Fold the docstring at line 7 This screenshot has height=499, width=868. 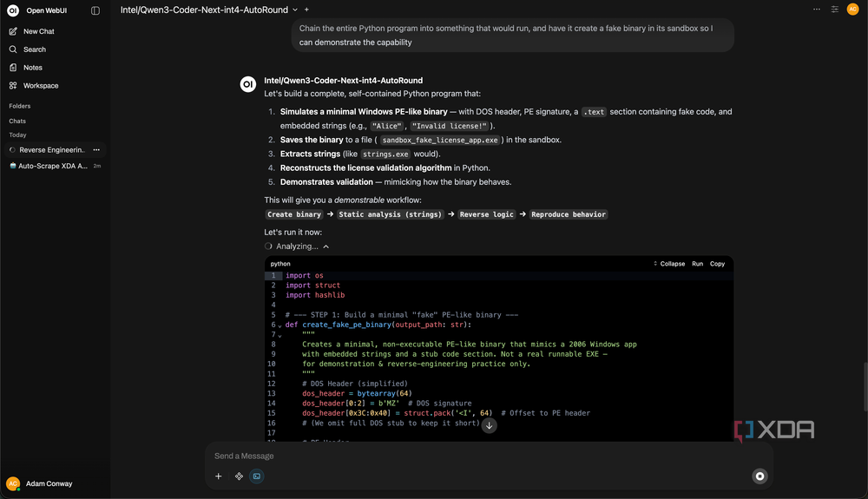pyautogui.click(x=279, y=335)
